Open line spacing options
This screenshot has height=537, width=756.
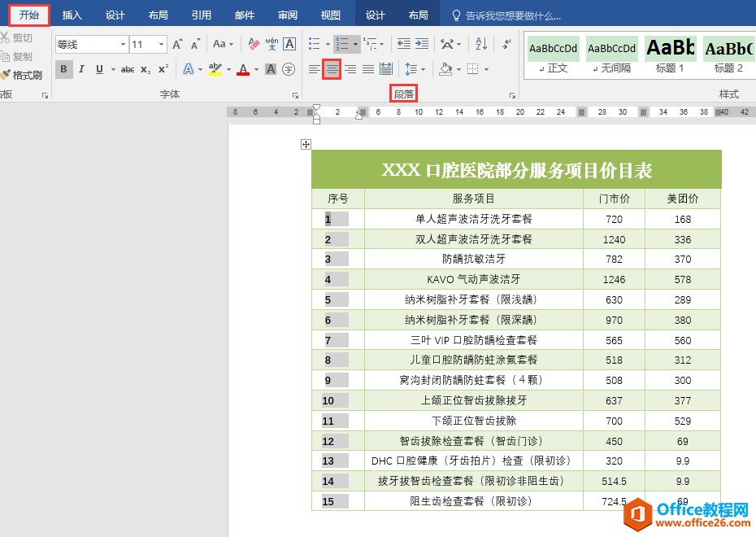pos(415,69)
